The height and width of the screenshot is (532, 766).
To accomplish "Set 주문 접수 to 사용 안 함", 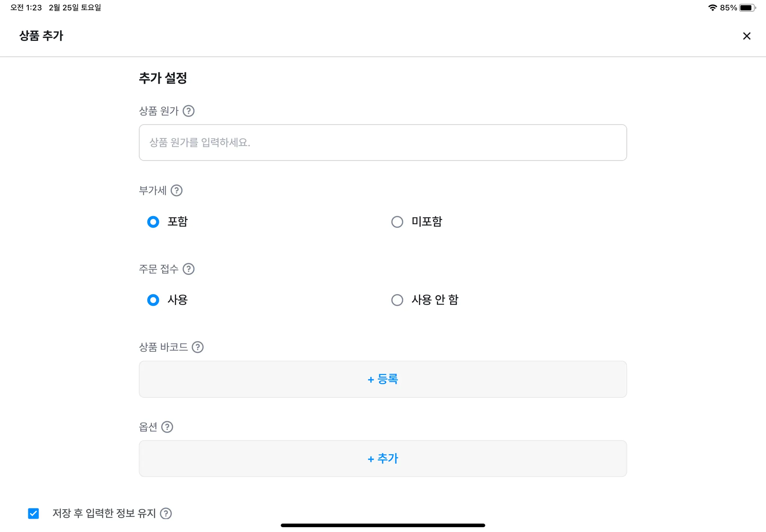I will tap(397, 300).
